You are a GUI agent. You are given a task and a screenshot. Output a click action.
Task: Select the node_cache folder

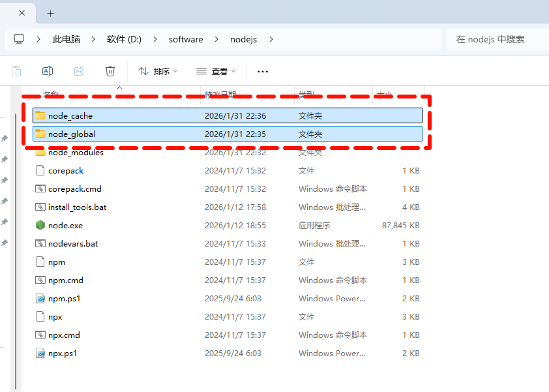point(228,115)
